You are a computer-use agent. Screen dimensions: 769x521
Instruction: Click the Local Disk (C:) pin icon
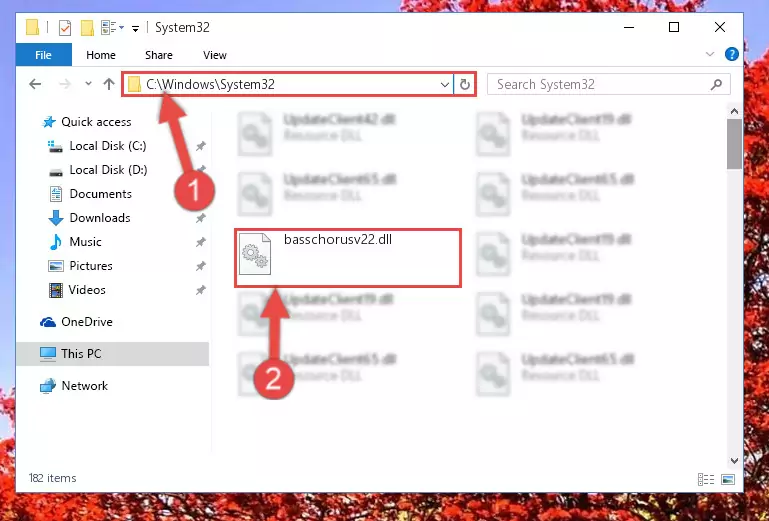(201, 146)
